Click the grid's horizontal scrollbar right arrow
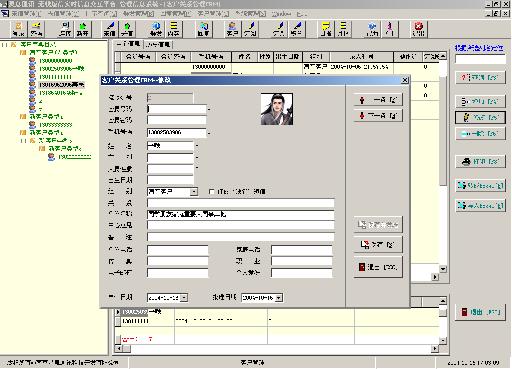512x369 pixels. click(x=435, y=277)
